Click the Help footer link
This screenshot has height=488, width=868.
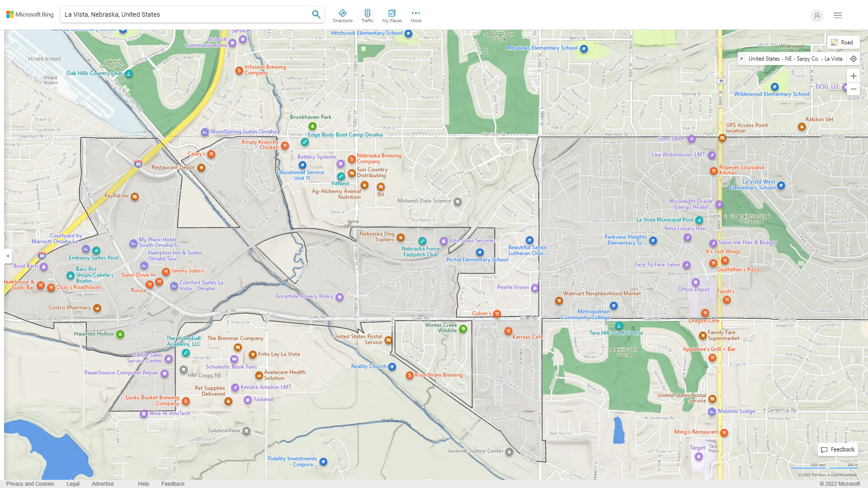[143, 483]
